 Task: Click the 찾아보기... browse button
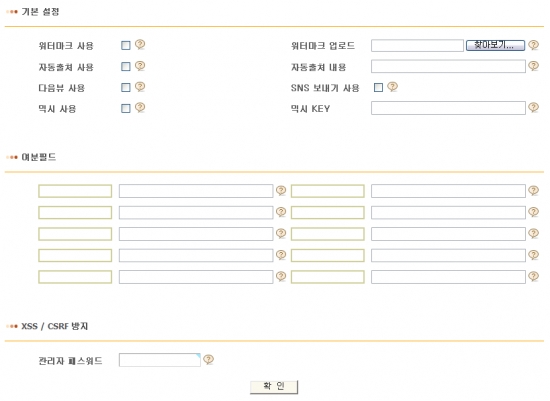(495, 45)
